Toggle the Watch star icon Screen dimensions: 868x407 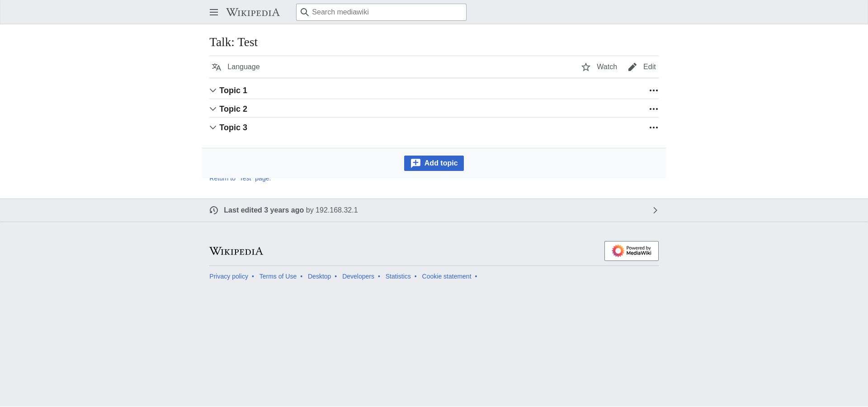click(586, 67)
